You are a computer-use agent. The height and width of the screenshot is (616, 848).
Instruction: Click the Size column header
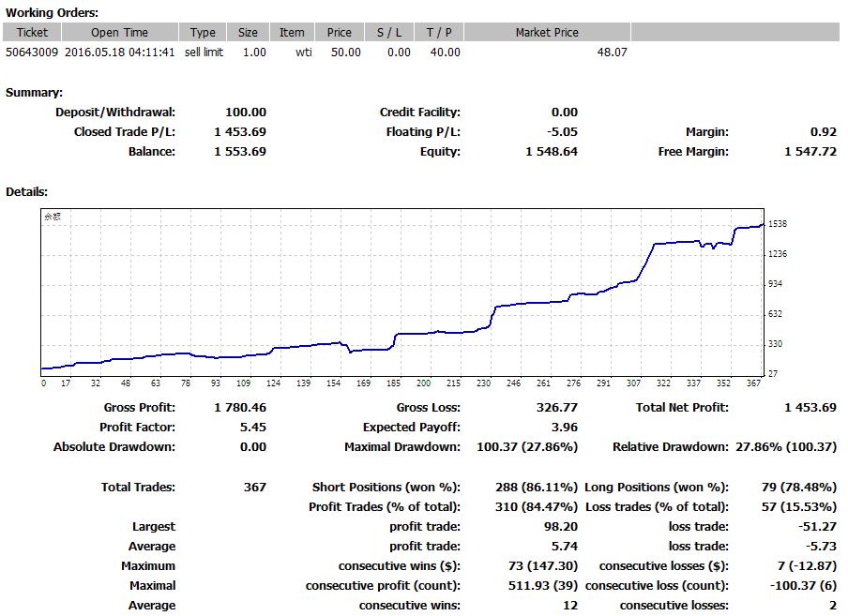(248, 32)
